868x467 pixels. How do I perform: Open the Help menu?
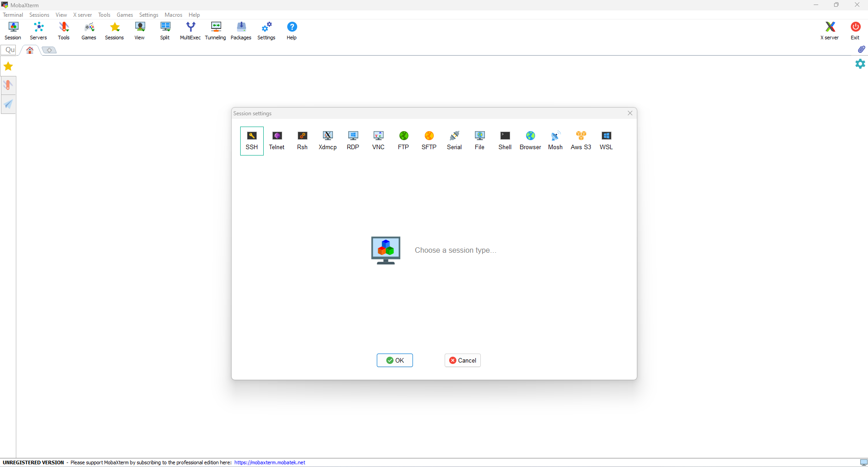[194, 15]
